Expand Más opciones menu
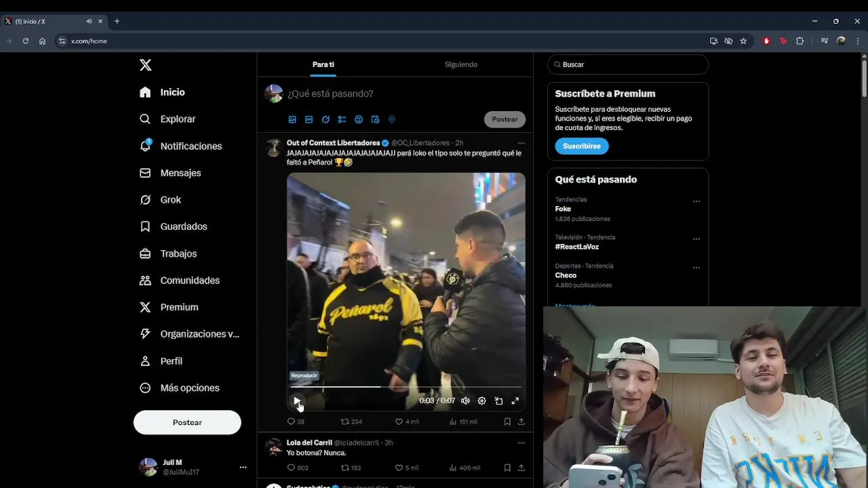Screen dimensions: 868x488 [180, 388]
